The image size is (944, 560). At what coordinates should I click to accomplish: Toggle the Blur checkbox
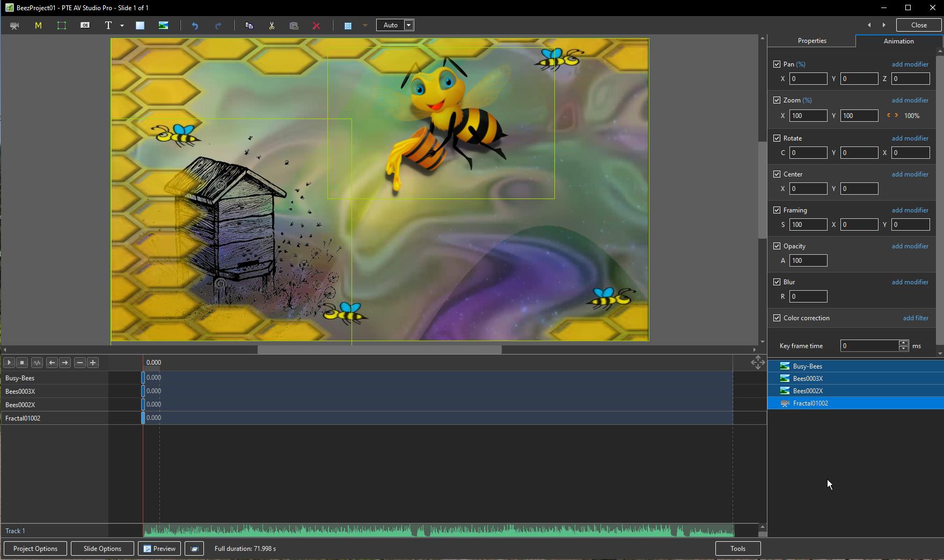(777, 282)
